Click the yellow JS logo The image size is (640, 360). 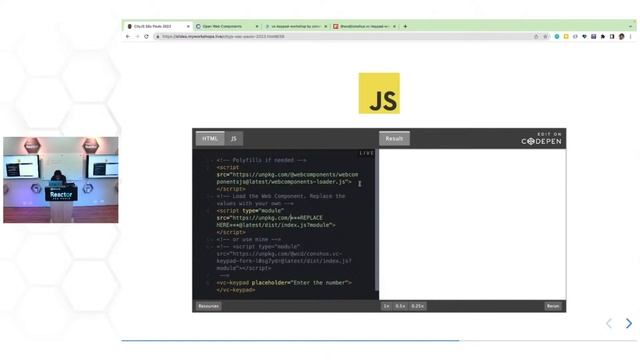click(379, 93)
